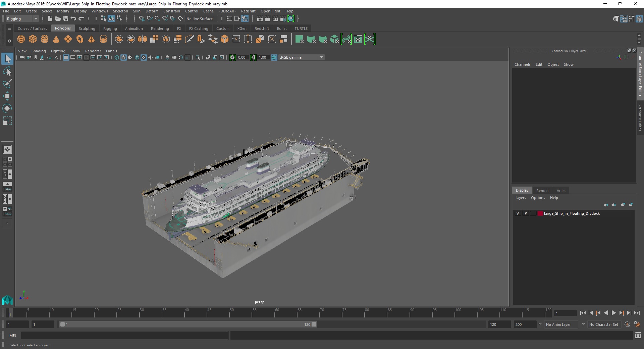Create a polygon torus from shelf
Viewport: 644px width, 349px height.
coord(80,39)
